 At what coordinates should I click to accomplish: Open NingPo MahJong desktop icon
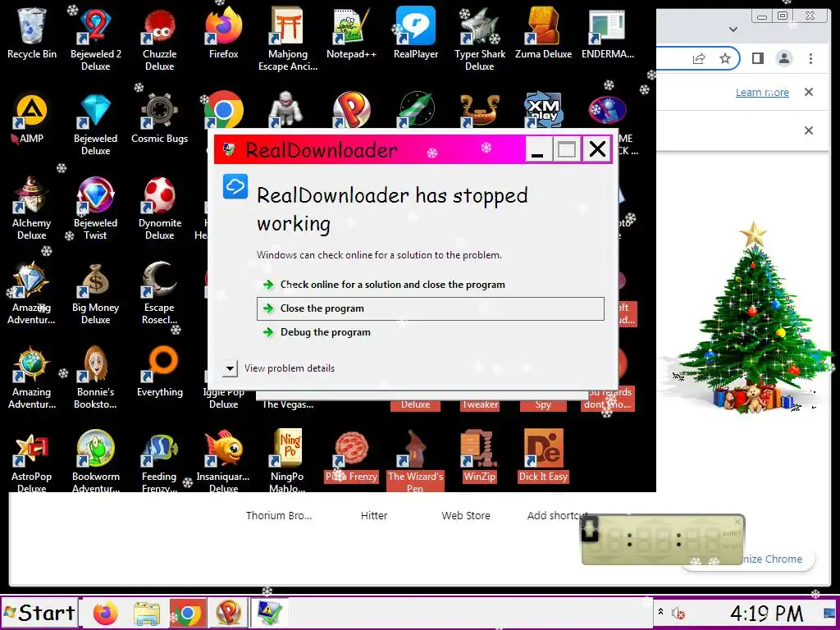(x=288, y=462)
